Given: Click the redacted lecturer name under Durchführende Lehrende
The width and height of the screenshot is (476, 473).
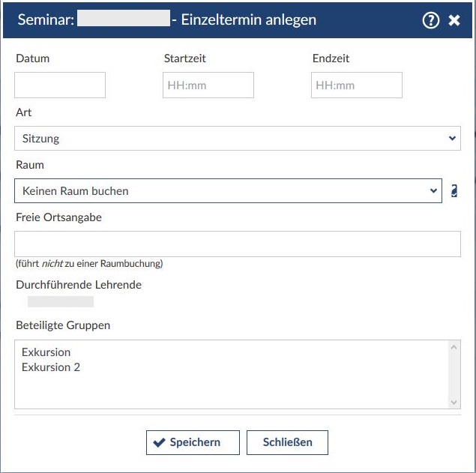Looking at the screenshot, I should [x=61, y=301].
